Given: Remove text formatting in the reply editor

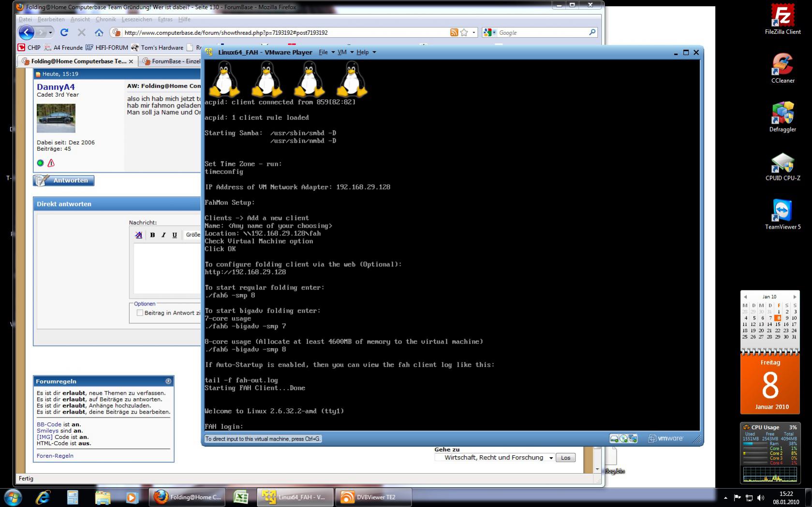Looking at the screenshot, I should [139, 235].
